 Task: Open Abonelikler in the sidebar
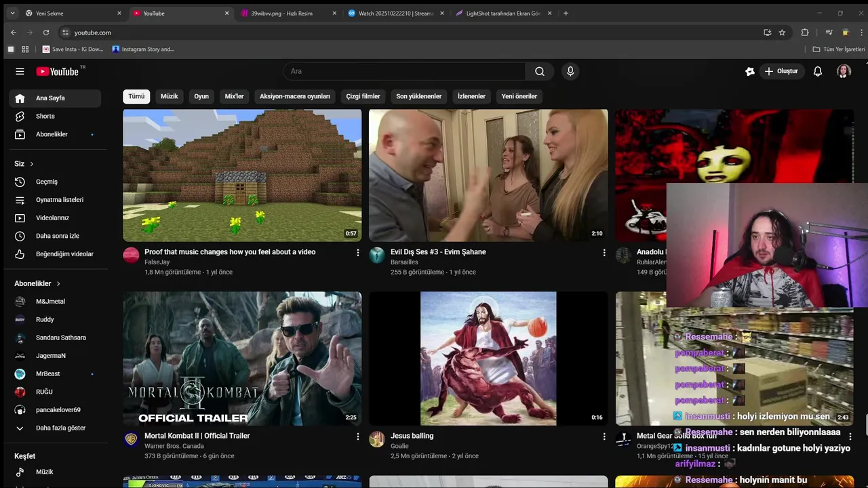point(55,134)
